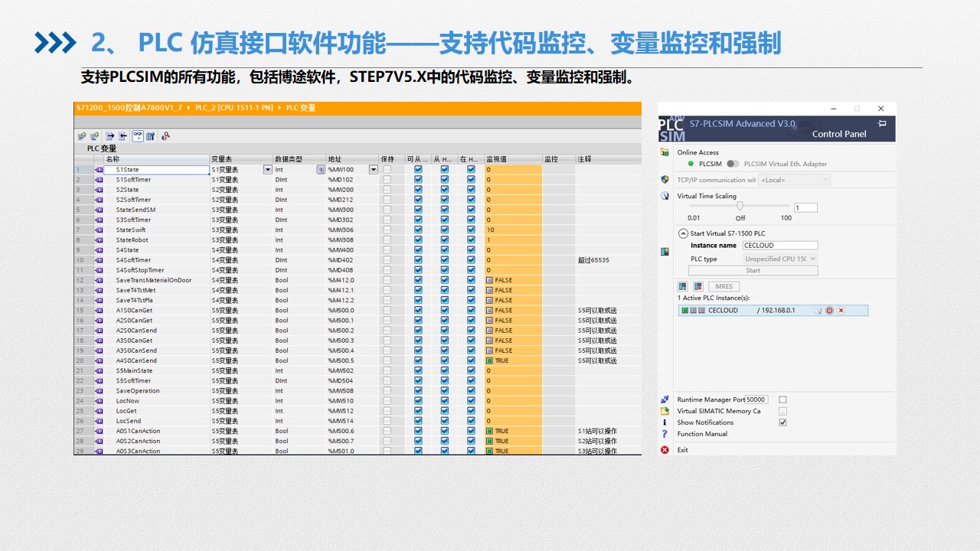980x551 pixels.
Task: Click the Online Access folder icon
Action: click(x=665, y=152)
